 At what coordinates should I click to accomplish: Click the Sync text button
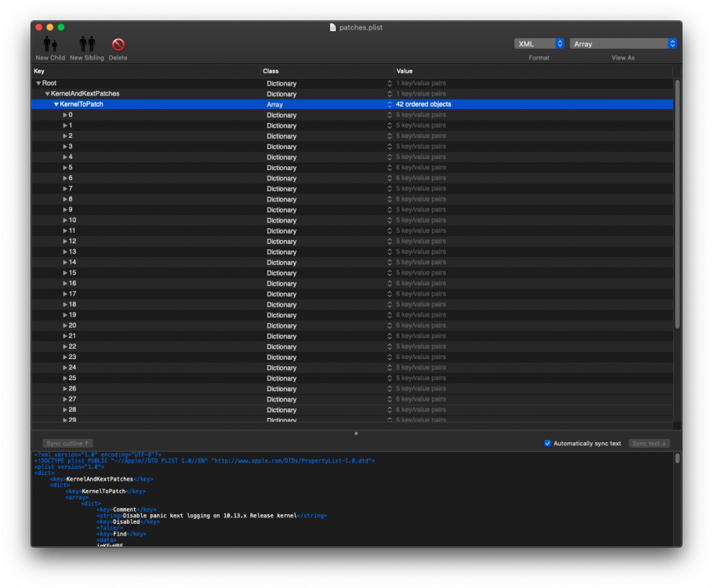[649, 443]
